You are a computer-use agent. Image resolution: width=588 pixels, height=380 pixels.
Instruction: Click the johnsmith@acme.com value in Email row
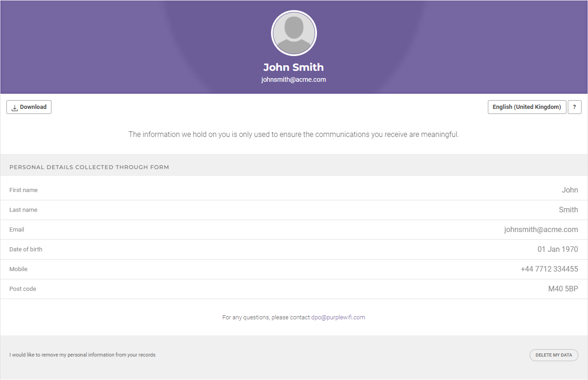pyautogui.click(x=541, y=230)
